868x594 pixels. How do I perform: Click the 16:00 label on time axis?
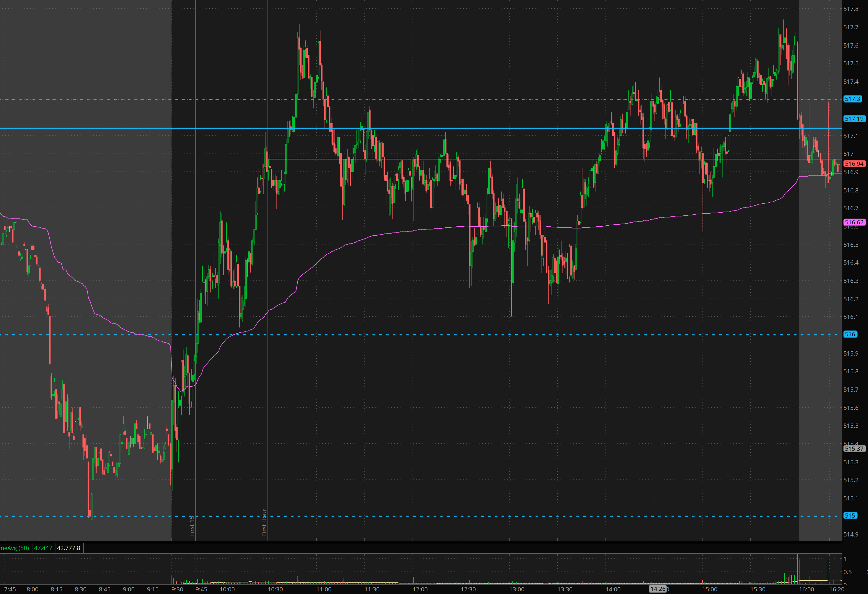click(806, 590)
